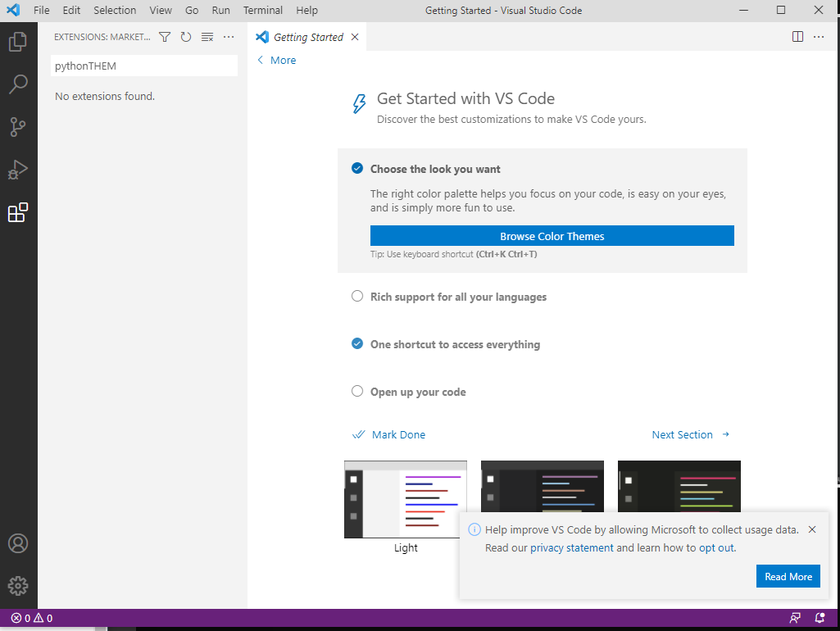
Task: Open the feedback icon in status bar
Action: [795, 618]
